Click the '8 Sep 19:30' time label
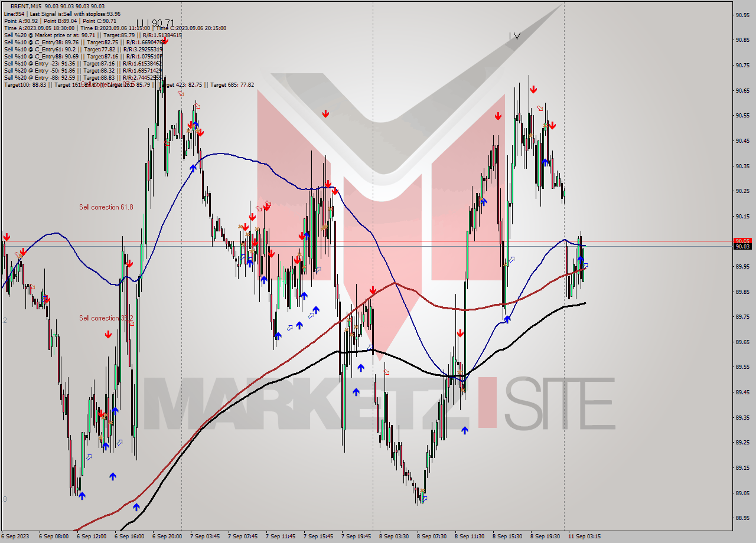The height and width of the screenshot is (543, 756). tap(545, 537)
